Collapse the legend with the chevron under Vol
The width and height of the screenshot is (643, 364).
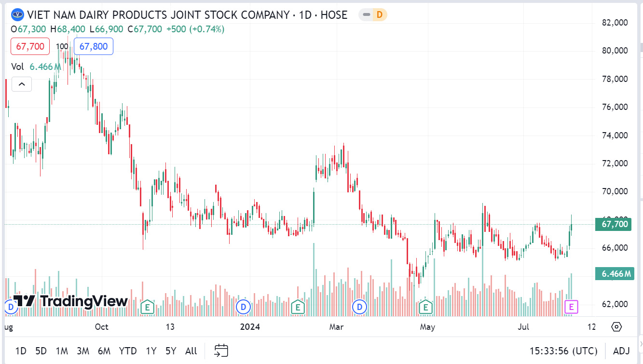pos(21,83)
